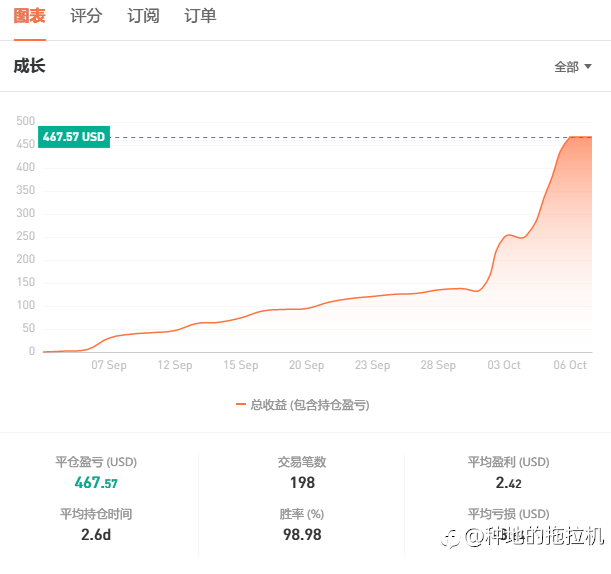Image resolution: width=611 pixels, height=574 pixels.
Task: Click the 467.57 USD price label
Action: pyautogui.click(x=74, y=137)
